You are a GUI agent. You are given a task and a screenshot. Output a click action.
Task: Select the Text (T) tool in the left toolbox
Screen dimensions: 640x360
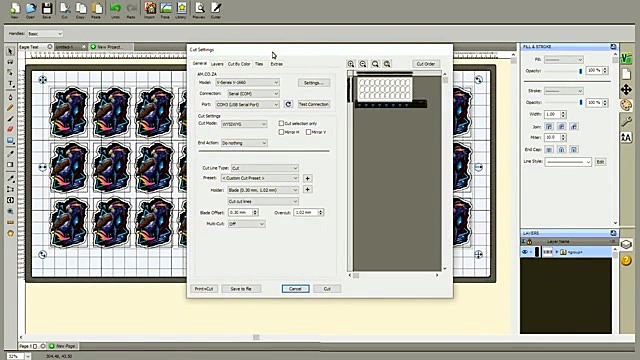(x=10, y=84)
